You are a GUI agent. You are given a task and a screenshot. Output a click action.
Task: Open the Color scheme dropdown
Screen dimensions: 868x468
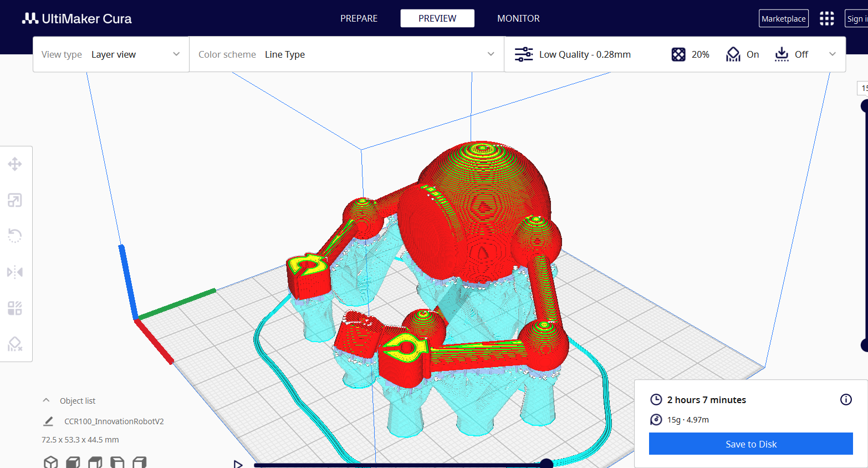[346, 54]
